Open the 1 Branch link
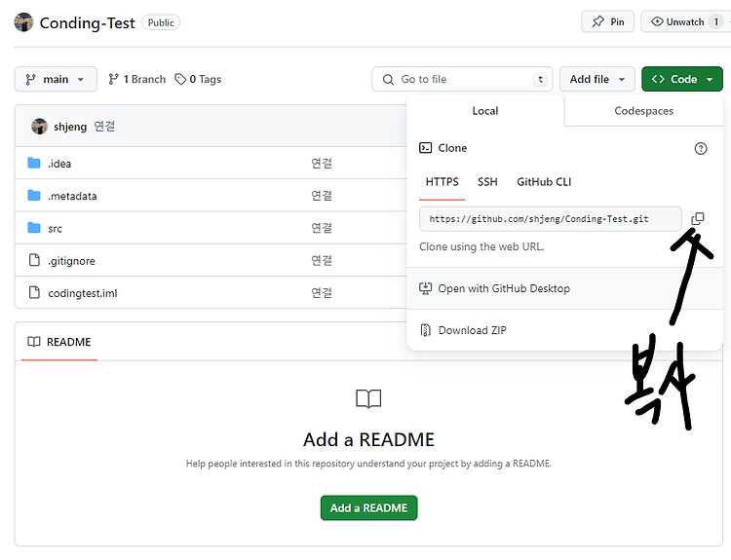This screenshot has height=560, width=731. tap(137, 79)
